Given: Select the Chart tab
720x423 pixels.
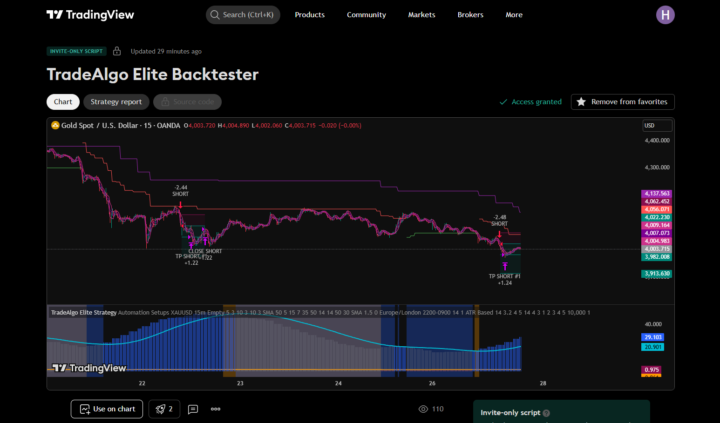Looking at the screenshot, I should [63, 102].
